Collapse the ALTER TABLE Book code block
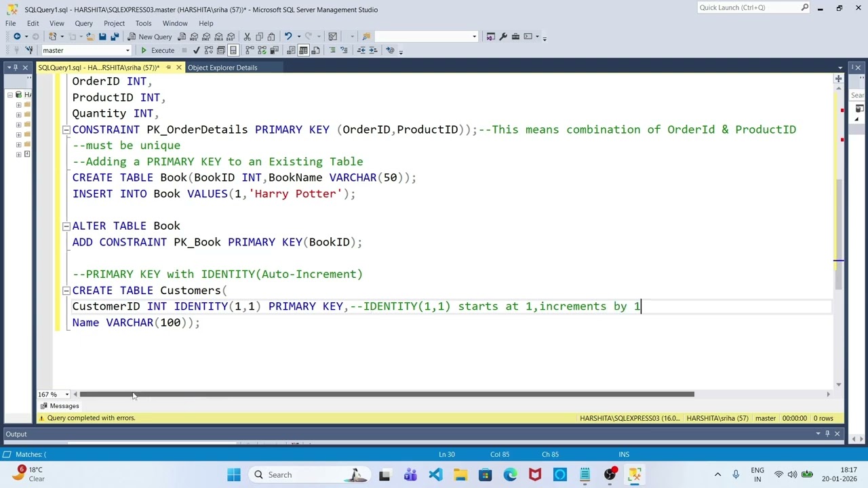 pyautogui.click(x=66, y=226)
